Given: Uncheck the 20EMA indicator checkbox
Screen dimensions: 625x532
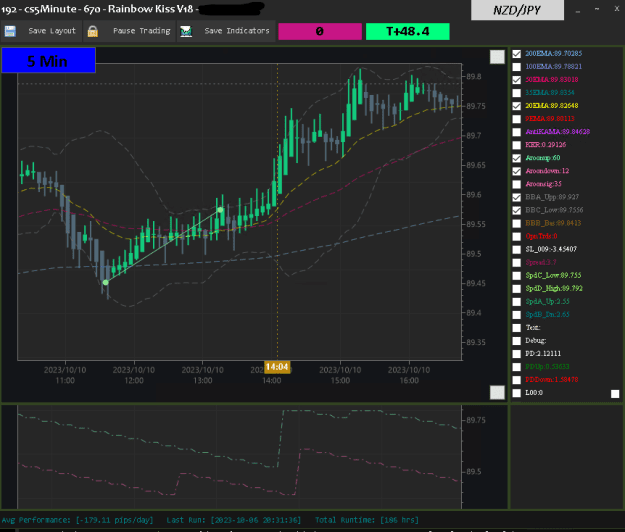Looking at the screenshot, I should coord(517,106).
